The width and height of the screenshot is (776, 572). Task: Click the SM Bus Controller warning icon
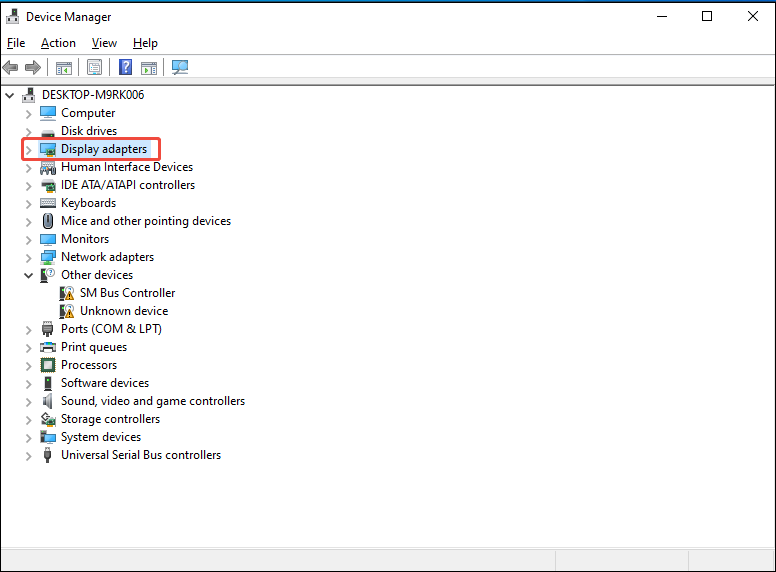(67, 293)
